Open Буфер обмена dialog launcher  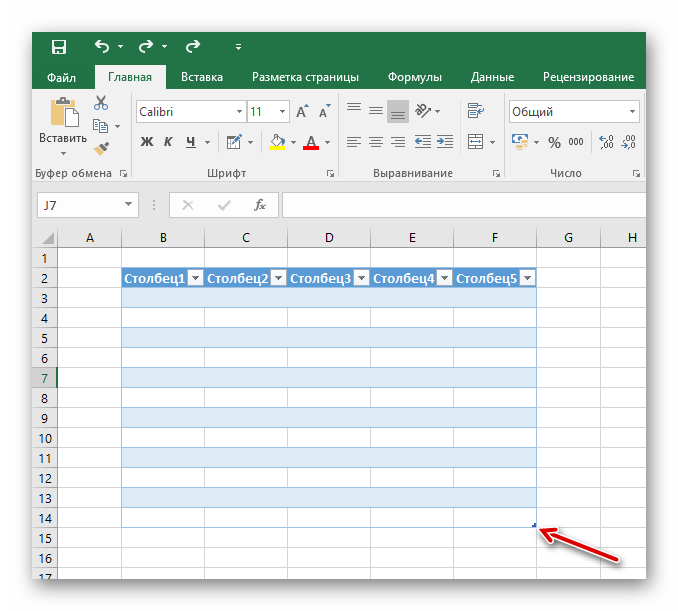(124, 173)
